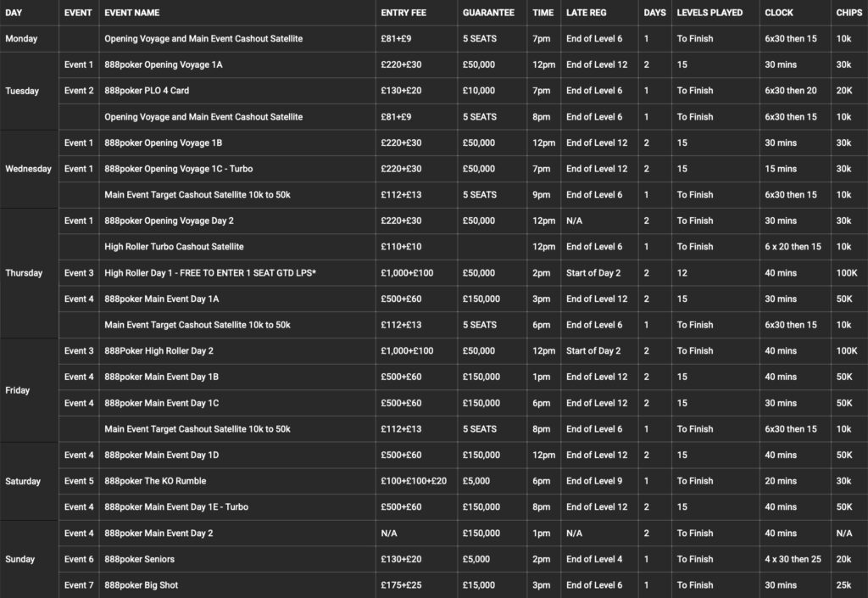Viewport: 868px width, 598px height.
Task: Click 888poker Opening Voyage 1A event name
Action: (x=164, y=64)
